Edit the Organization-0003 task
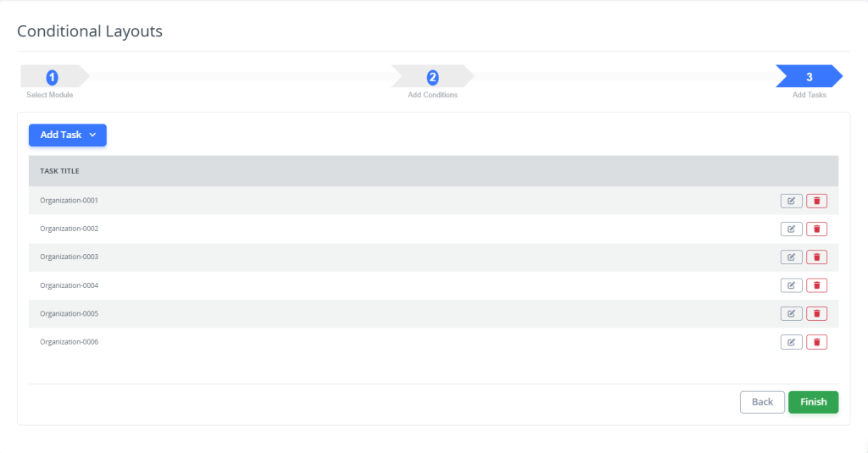 coord(791,257)
